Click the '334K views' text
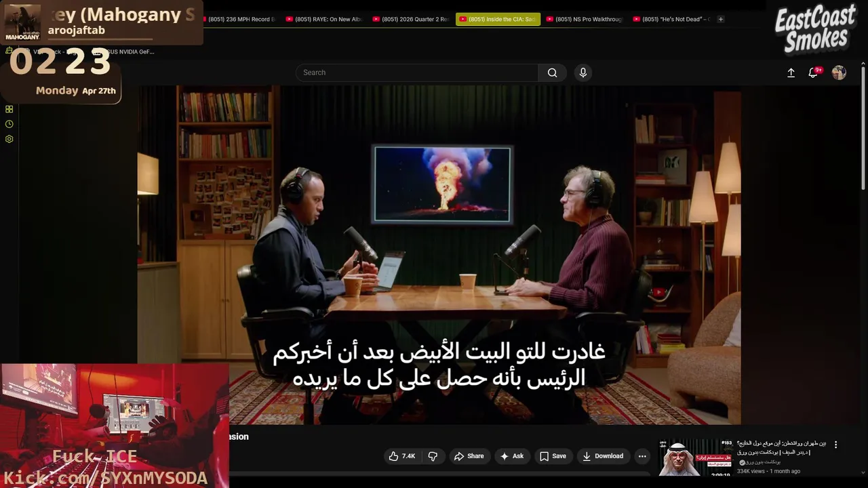 click(751, 471)
